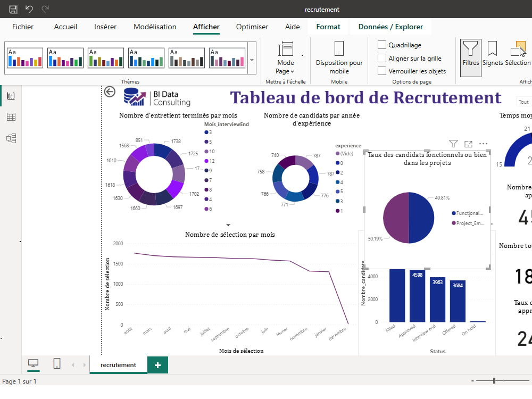Redo the last undone action
The width and height of the screenshot is (532, 399).
pyautogui.click(x=45, y=9)
